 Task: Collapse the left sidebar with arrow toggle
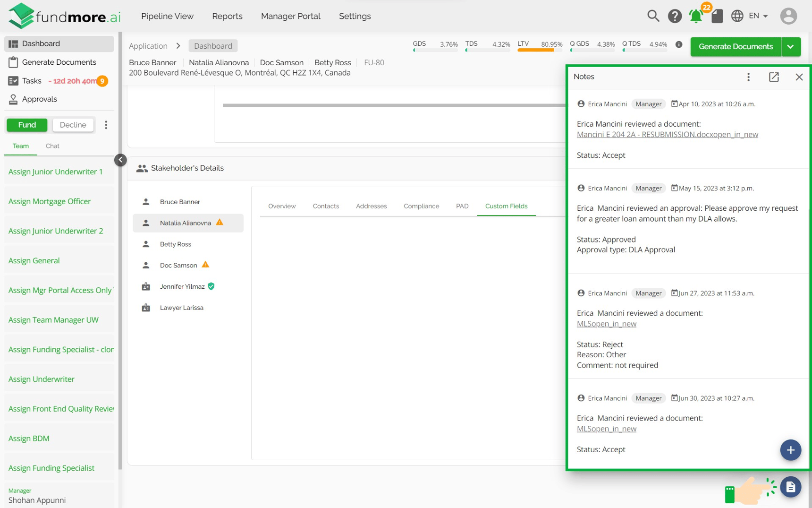[x=120, y=160]
